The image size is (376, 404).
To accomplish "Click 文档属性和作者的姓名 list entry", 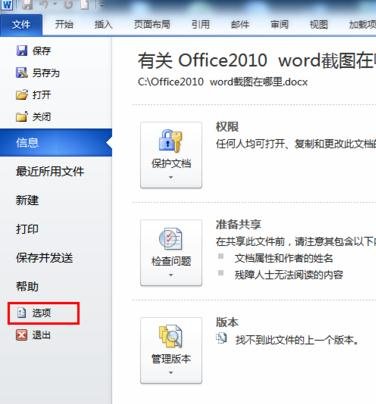I will click(x=283, y=258).
